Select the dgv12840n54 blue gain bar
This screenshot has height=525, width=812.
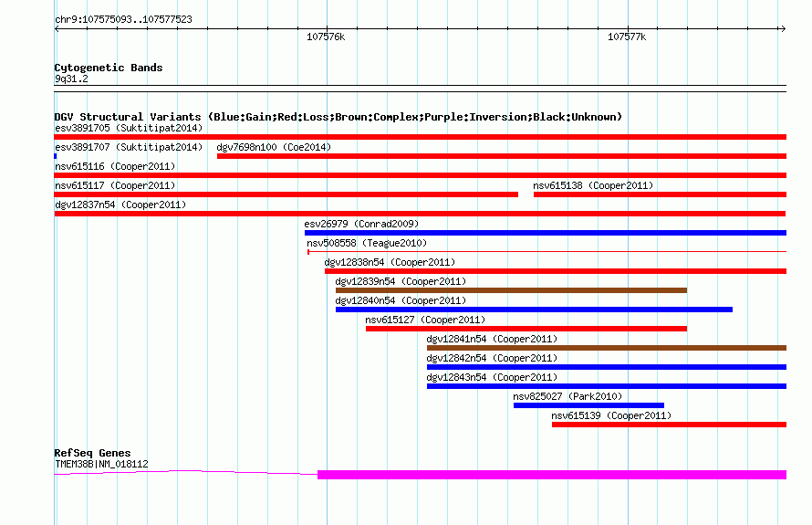[534, 310]
